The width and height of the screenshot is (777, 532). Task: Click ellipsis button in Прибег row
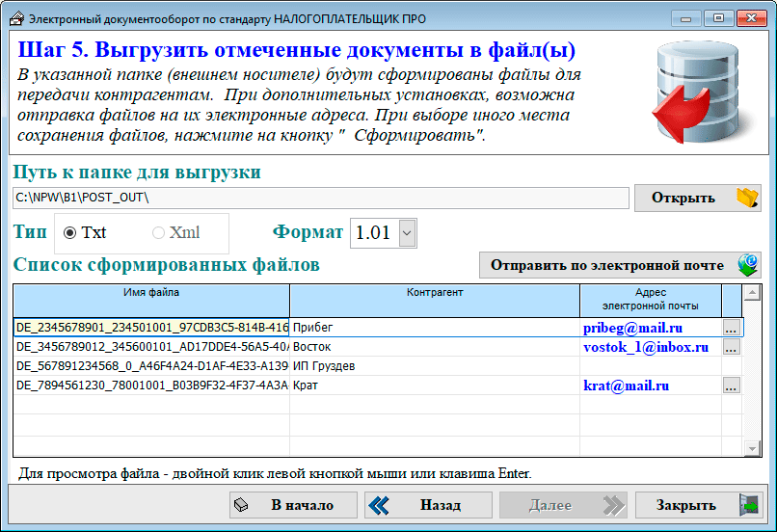(x=732, y=328)
